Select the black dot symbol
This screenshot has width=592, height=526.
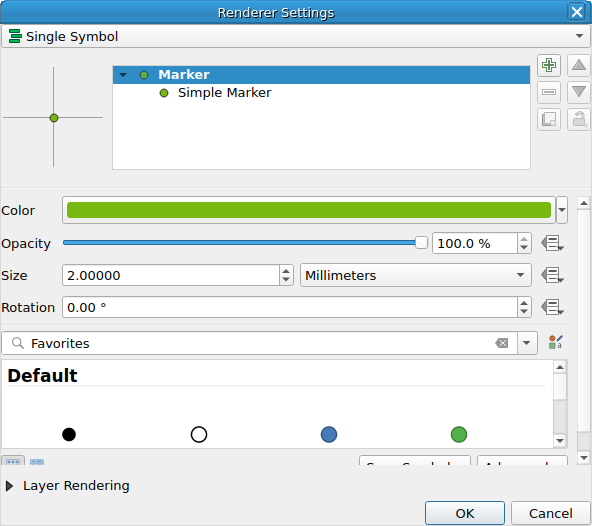[69, 434]
